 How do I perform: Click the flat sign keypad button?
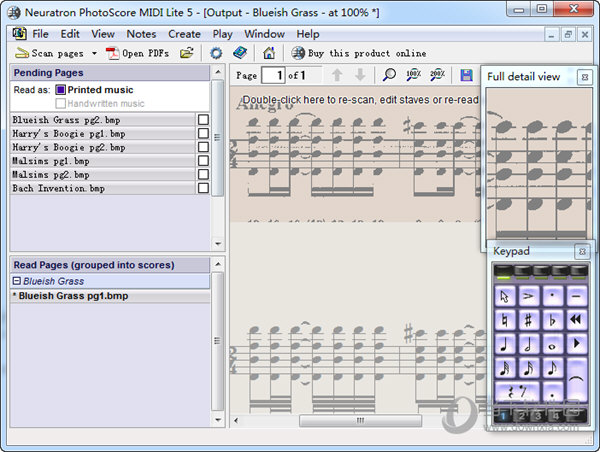[x=553, y=320]
